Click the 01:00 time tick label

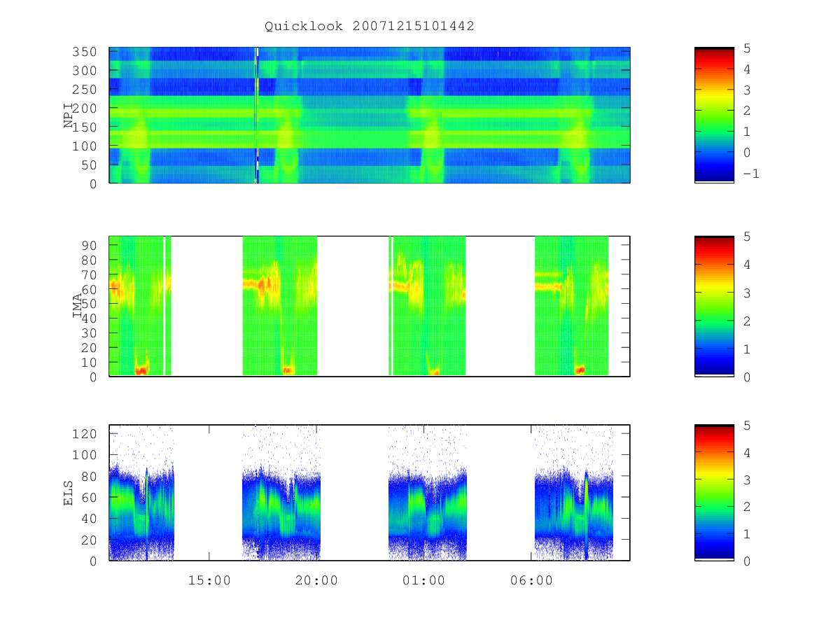423,580
